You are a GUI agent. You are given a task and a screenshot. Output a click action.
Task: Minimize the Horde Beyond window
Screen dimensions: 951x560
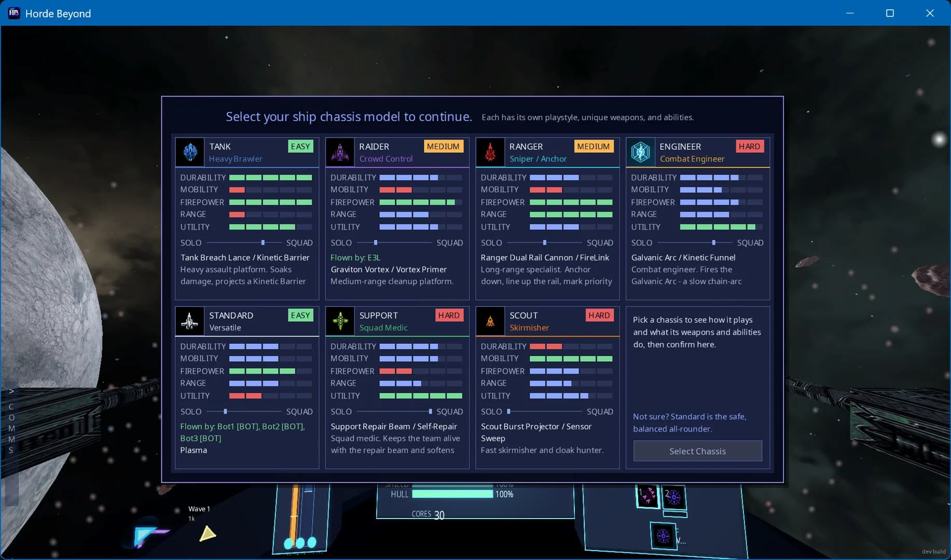point(850,13)
